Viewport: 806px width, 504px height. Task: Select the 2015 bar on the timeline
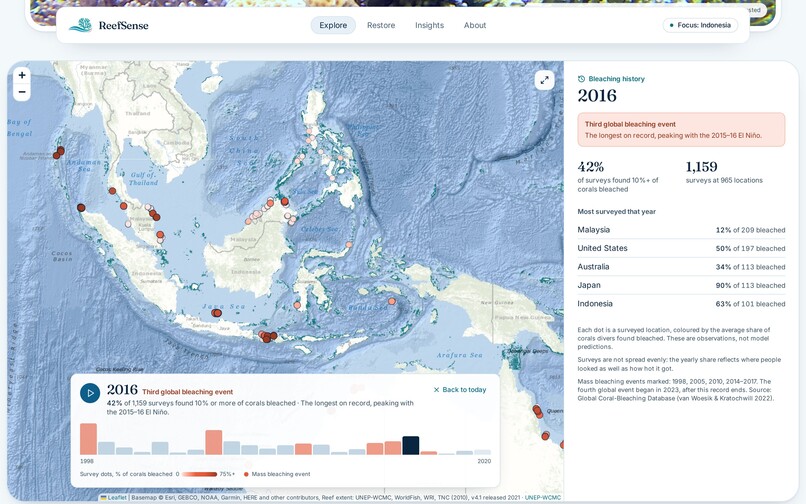click(393, 447)
